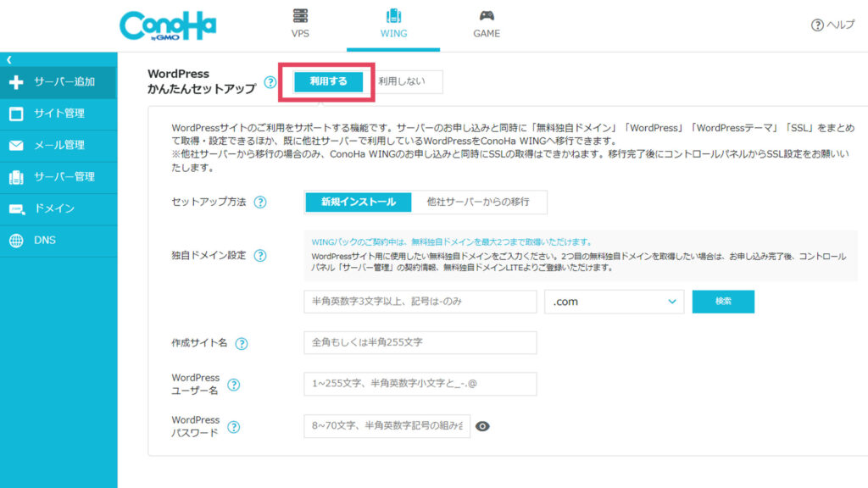Screen dimensions: 868x488
Task: Open the ヘルプ help link
Action: (x=833, y=25)
